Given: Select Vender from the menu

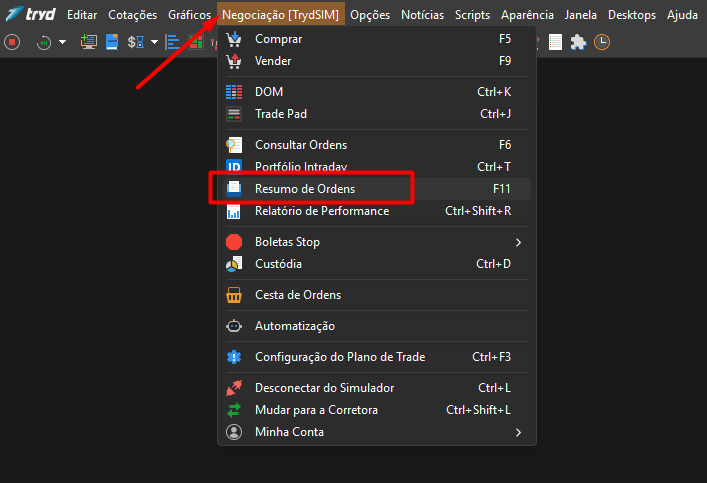Looking at the screenshot, I should tap(376, 61).
